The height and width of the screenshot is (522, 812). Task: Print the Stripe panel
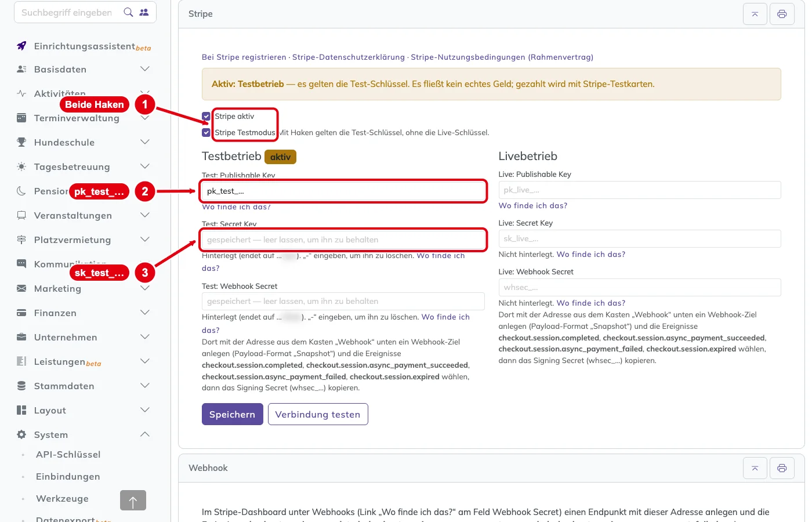click(x=782, y=14)
